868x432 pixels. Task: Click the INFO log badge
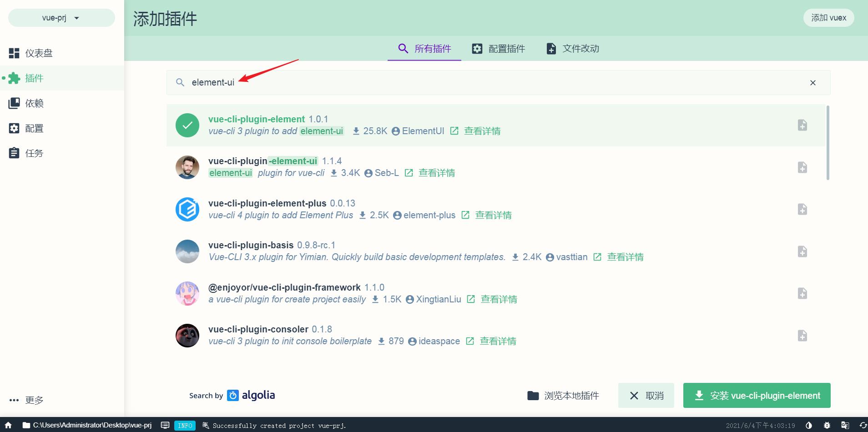(185, 426)
